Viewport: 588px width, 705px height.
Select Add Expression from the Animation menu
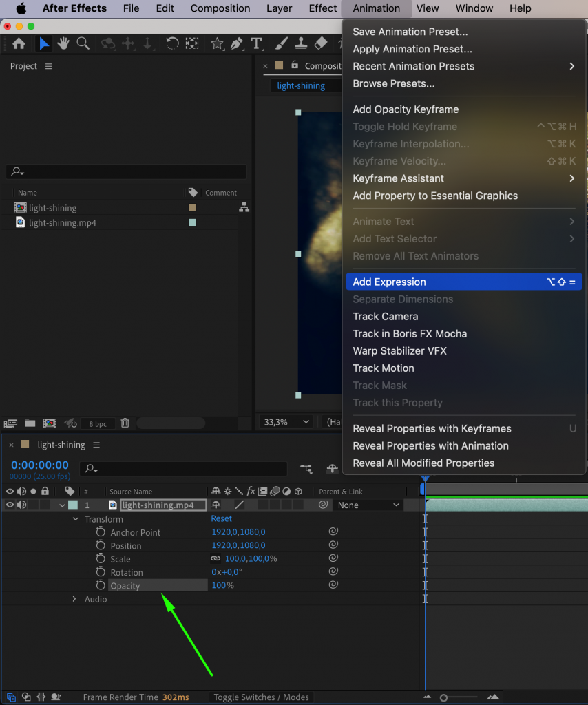click(x=389, y=282)
